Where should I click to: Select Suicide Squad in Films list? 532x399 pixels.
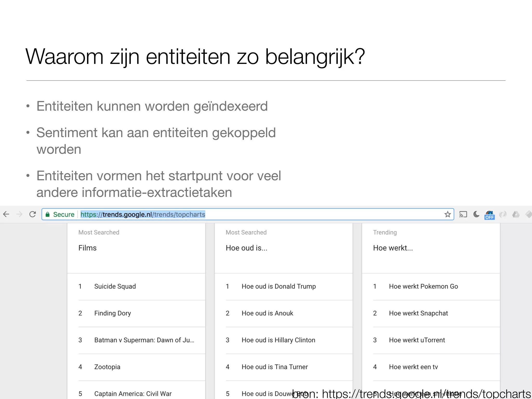pyautogui.click(x=115, y=286)
